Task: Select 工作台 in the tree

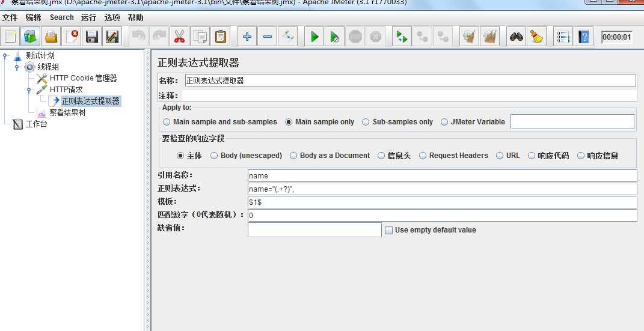Action: point(36,124)
